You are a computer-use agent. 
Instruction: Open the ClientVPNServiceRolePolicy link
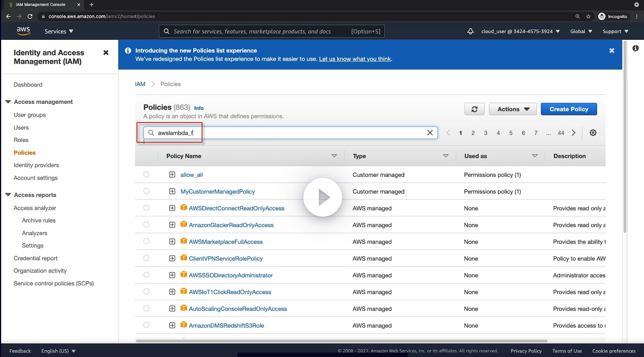coord(225,258)
